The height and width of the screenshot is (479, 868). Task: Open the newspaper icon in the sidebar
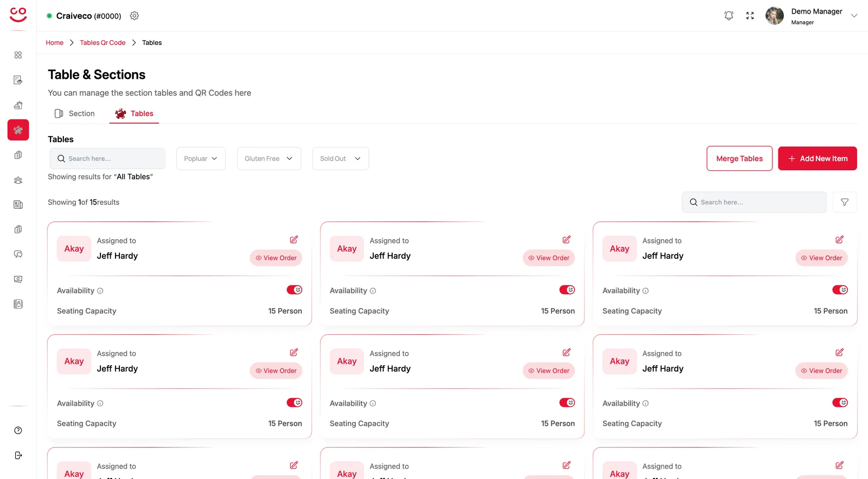pyautogui.click(x=18, y=205)
